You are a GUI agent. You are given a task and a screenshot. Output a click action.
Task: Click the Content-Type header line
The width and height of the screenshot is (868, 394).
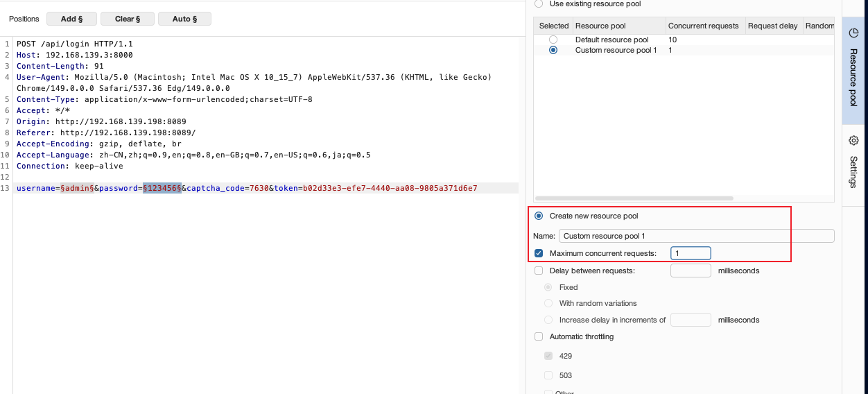[164, 99]
